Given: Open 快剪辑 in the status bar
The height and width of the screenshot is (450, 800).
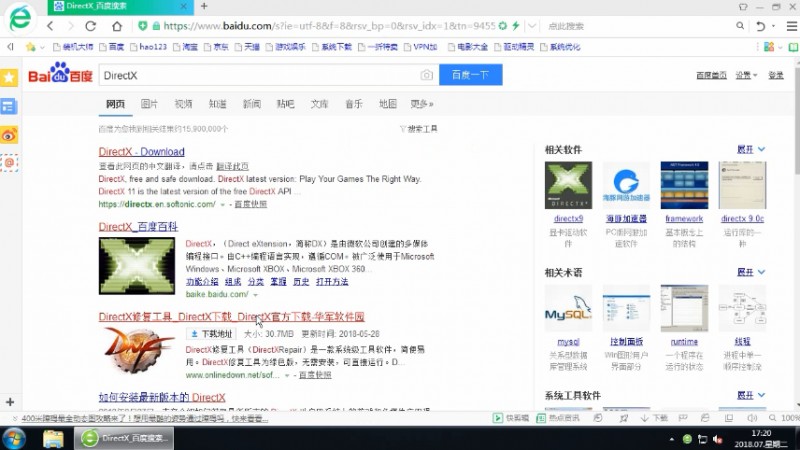Looking at the screenshot, I should [x=511, y=418].
